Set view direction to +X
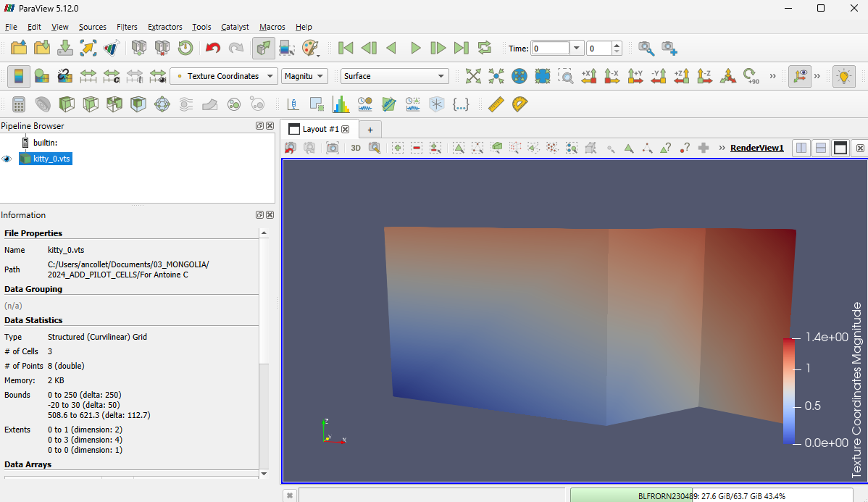 (x=588, y=76)
